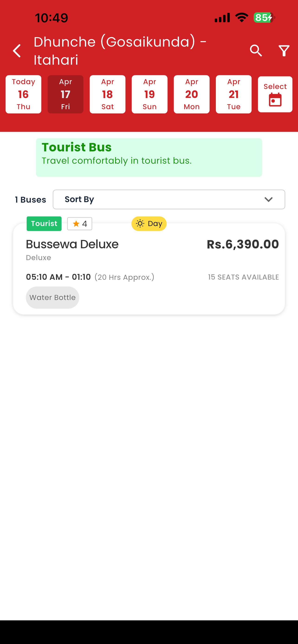Open the Bussewa Deluxe bus listing
Image resolution: width=298 pixels, height=644 pixels.
pos(149,269)
